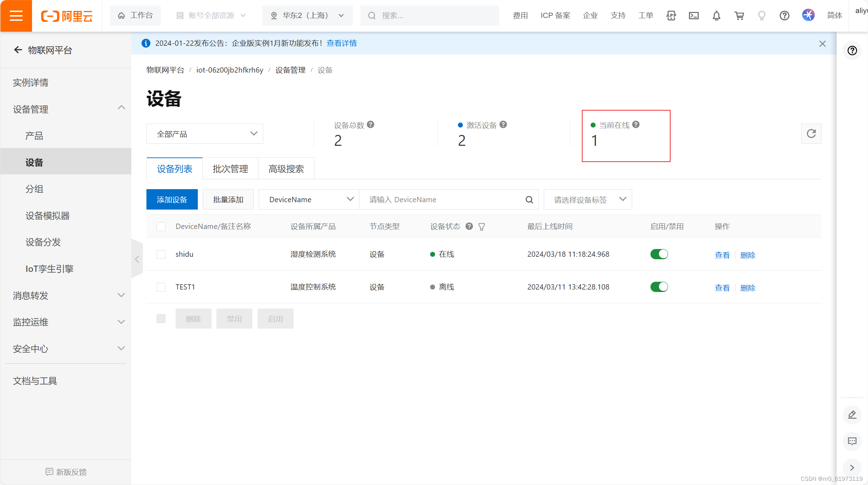Collapse the sidebar with the left arrow handle
Screen dimensions: 868x485
coord(137,260)
